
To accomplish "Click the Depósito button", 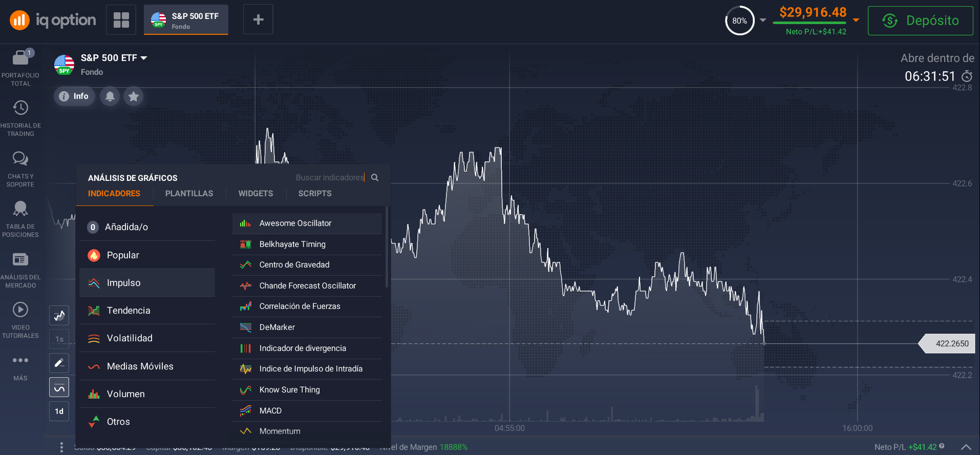I will (x=921, y=20).
